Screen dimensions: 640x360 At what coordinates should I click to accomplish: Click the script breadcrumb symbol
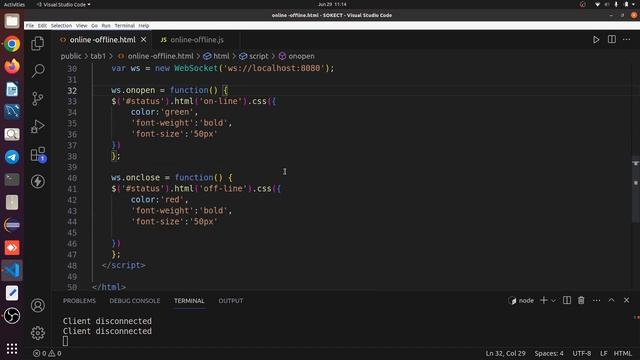[254, 56]
